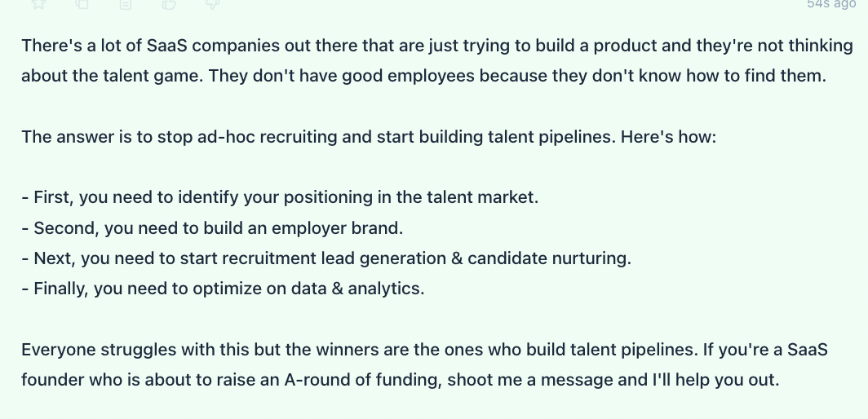Open the document icon next to copy
Viewport: 868px width, 419px height.
[126, 3]
